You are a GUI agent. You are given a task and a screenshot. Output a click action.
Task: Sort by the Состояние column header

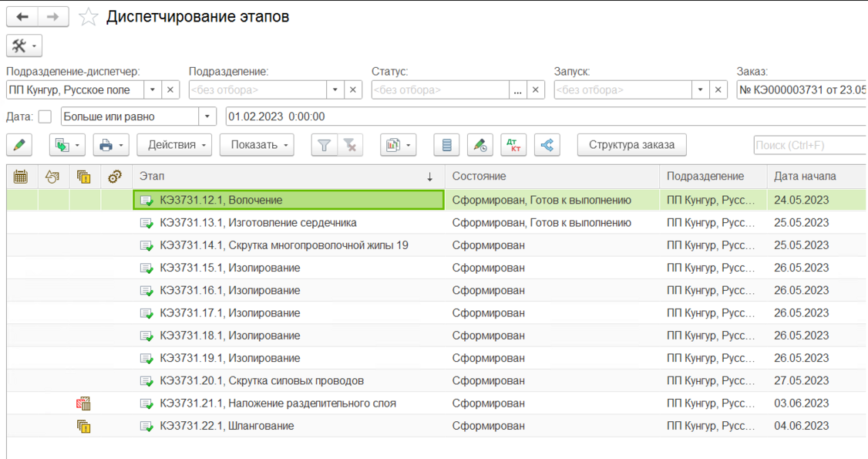(x=553, y=177)
